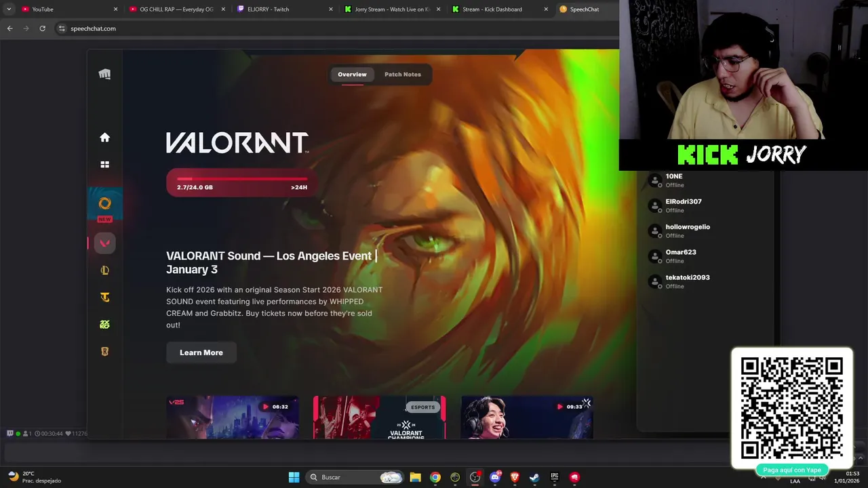Image resolution: width=868 pixels, height=488 pixels.
Task: Reload the speechchat.com page
Action: [42, 28]
